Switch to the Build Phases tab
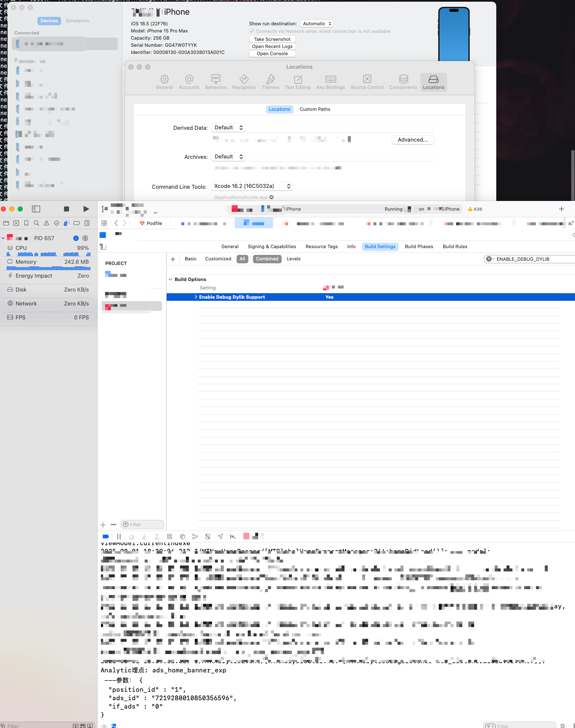 point(419,247)
